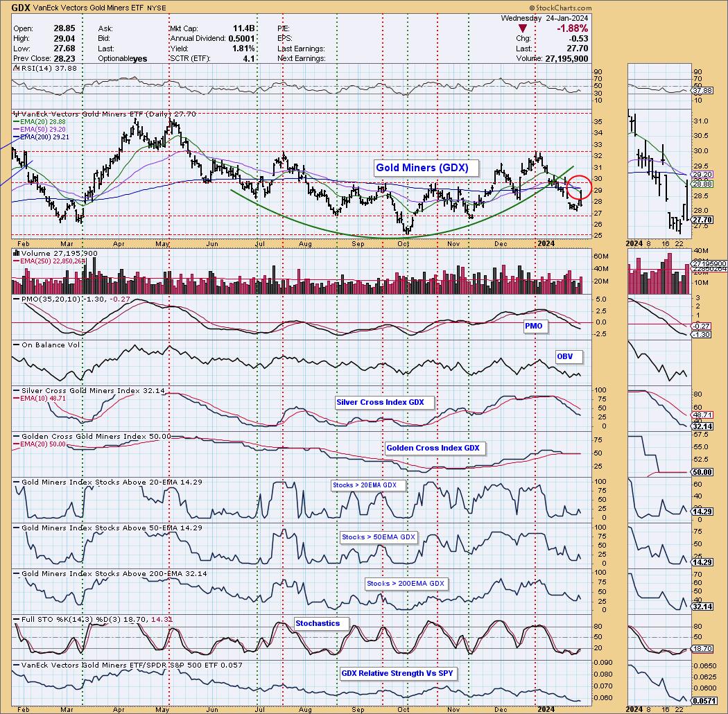Click the Annual Dividend value 0.5001
The image size is (728, 714).
(x=241, y=39)
